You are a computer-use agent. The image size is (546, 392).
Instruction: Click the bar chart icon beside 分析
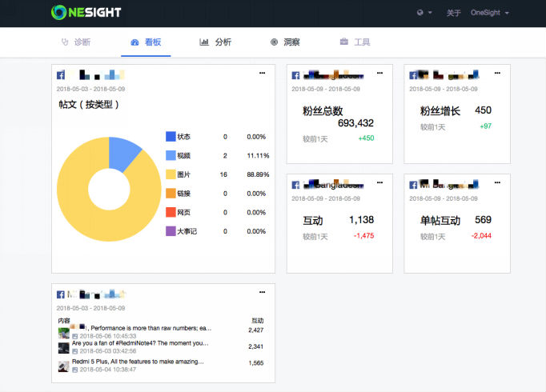point(204,42)
